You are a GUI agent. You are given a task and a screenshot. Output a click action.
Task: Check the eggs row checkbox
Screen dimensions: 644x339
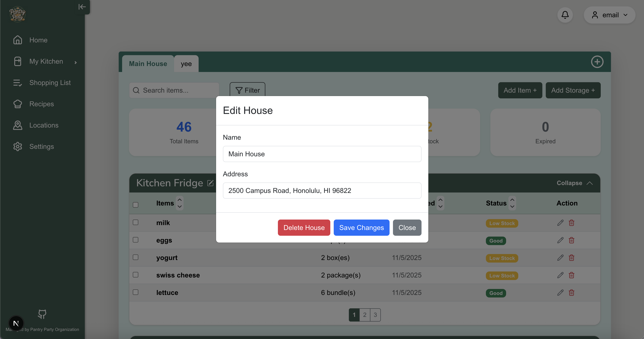pos(136,240)
